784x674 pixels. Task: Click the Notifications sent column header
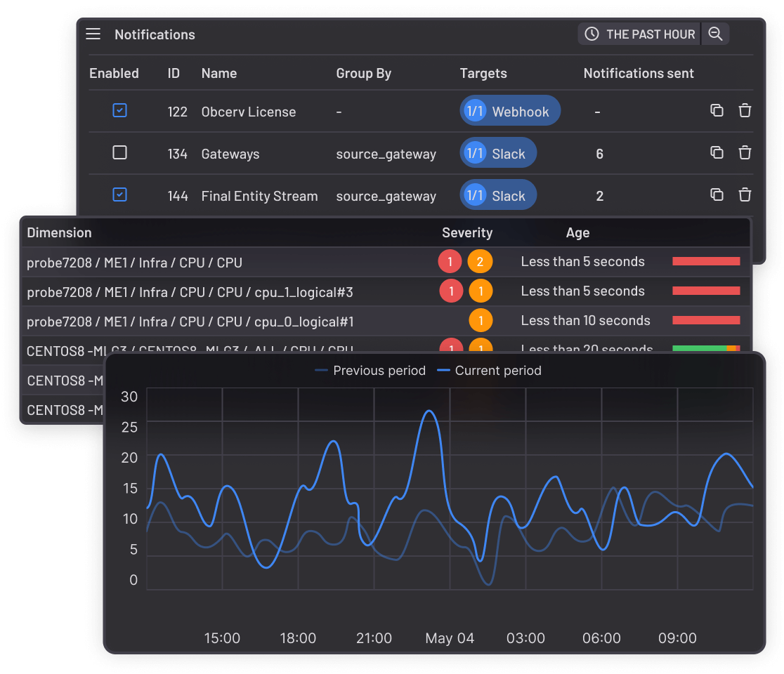[638, 73]
